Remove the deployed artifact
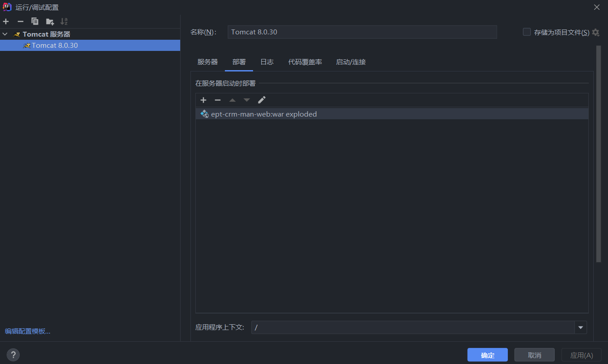 click(218, 100)
